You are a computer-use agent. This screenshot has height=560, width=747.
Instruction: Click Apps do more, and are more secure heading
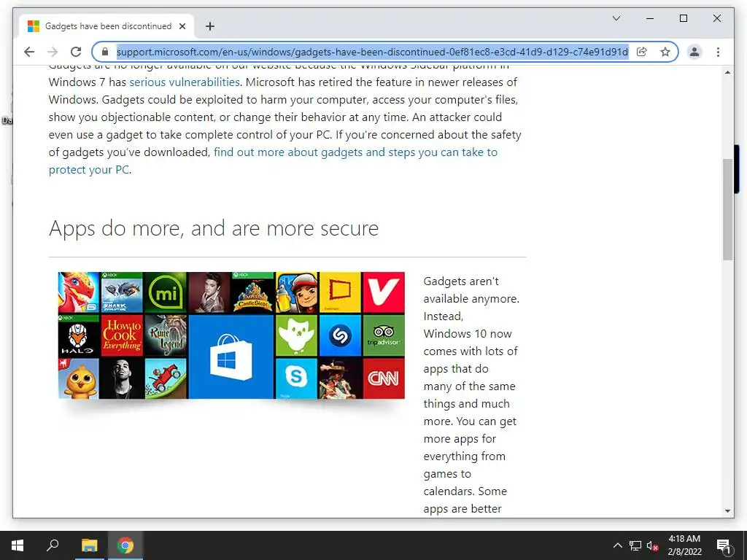[214, 228]
